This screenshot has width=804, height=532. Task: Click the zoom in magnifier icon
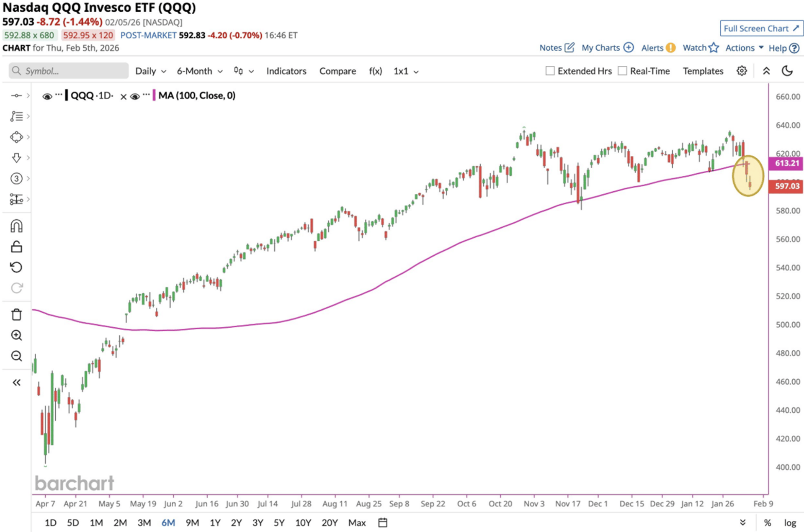(x=16, y=335)
